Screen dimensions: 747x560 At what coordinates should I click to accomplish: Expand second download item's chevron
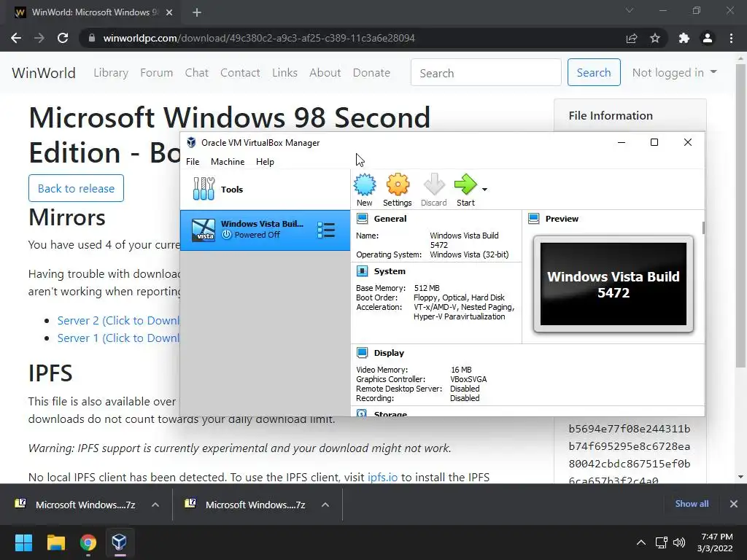325,505
